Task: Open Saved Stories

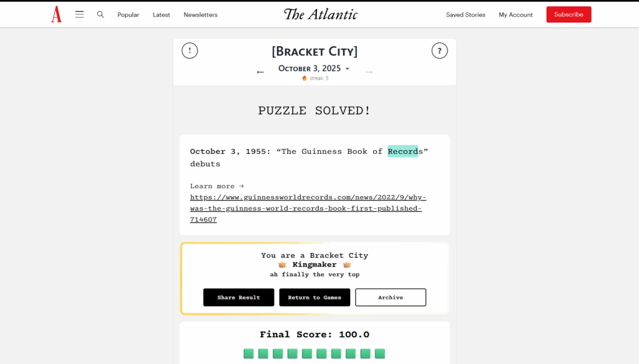Action: (466, 14)
